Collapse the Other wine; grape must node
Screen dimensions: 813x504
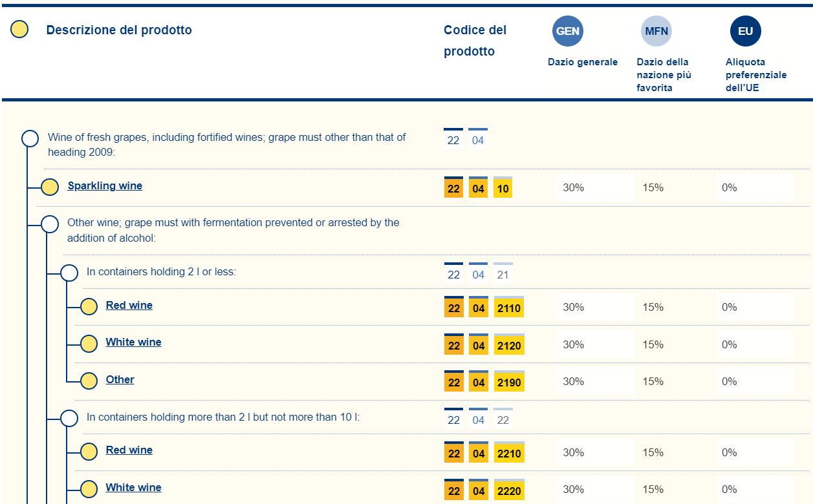coord(50,224)
